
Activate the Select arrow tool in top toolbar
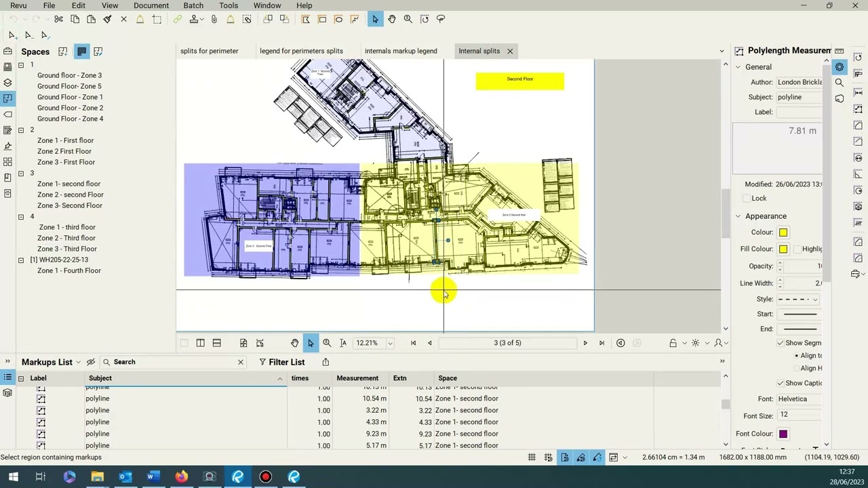[x=375, y=20]
